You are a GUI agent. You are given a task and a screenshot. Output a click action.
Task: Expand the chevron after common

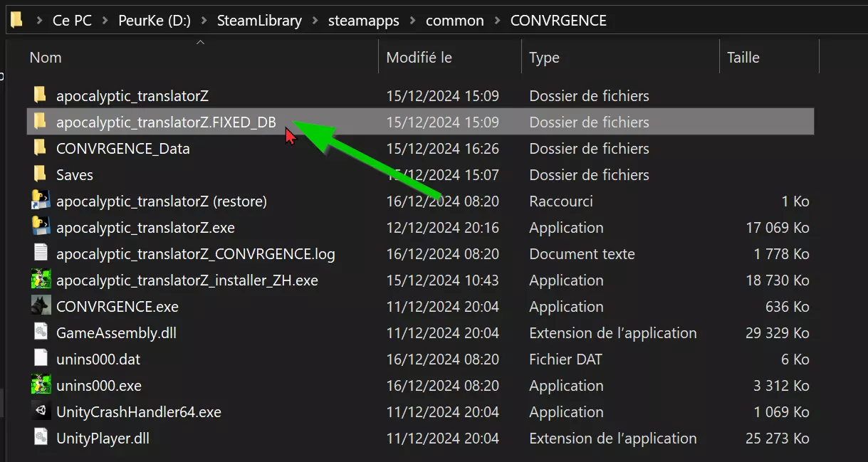coord(498,21)
